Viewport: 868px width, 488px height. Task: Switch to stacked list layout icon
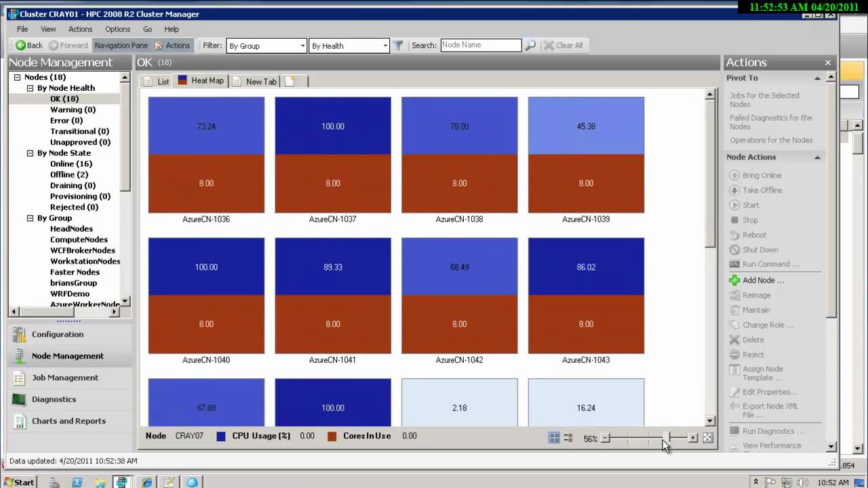pos(568,439)
